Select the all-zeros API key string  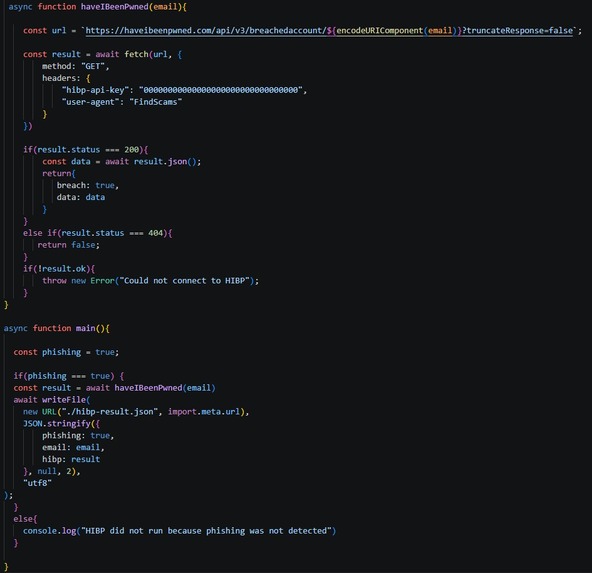(221, 90)
